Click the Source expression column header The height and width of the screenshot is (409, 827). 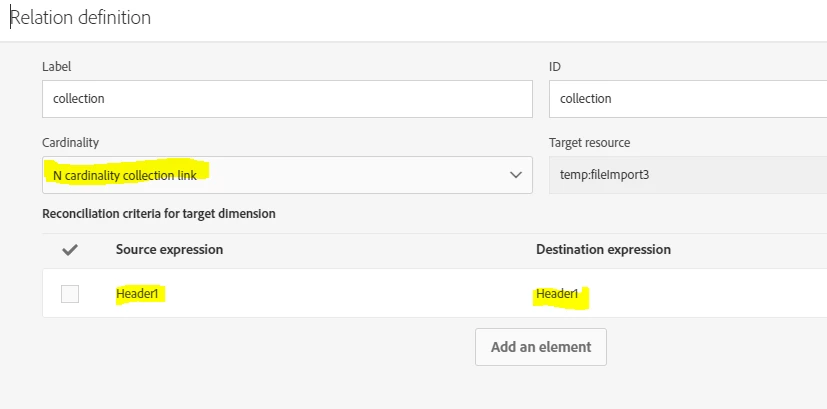click(169, 249)
